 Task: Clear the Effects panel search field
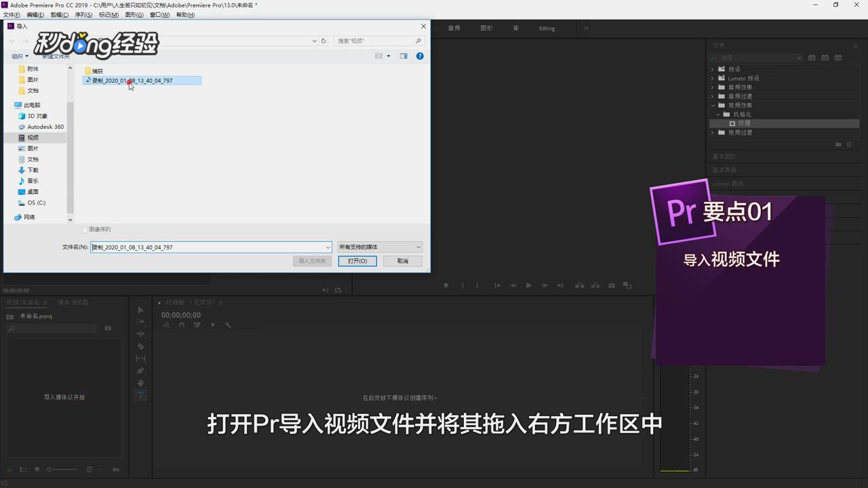click(800, 58)
